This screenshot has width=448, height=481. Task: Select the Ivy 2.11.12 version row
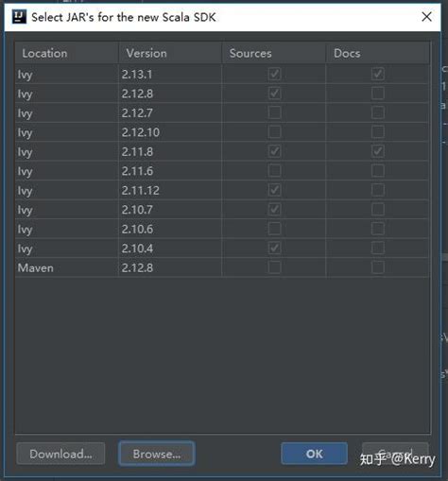[222, 190]
